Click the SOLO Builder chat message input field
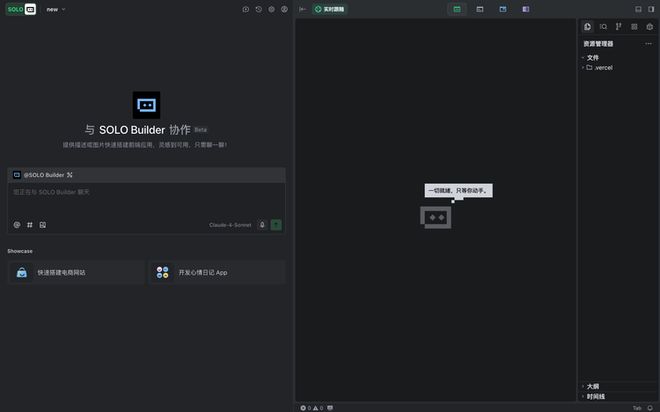The height and width of the screenshot is (412, 660). pos(146,198)
